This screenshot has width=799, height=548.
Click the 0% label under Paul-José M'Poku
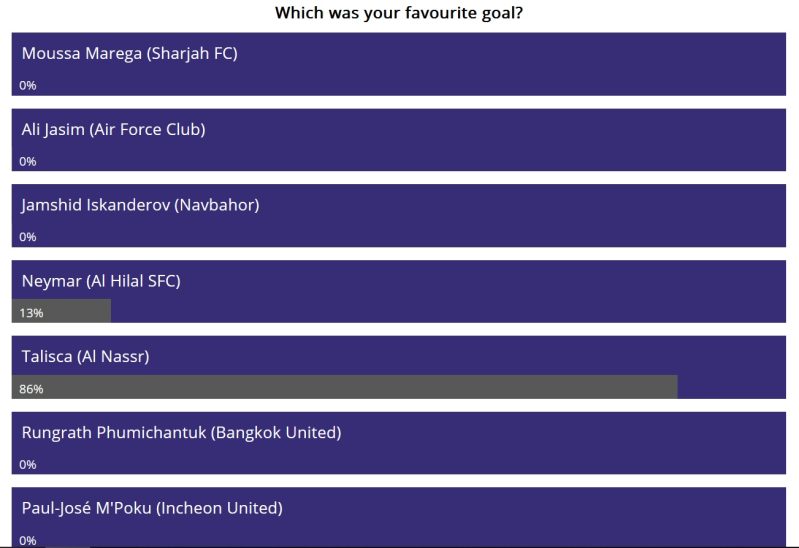[28, 540]
